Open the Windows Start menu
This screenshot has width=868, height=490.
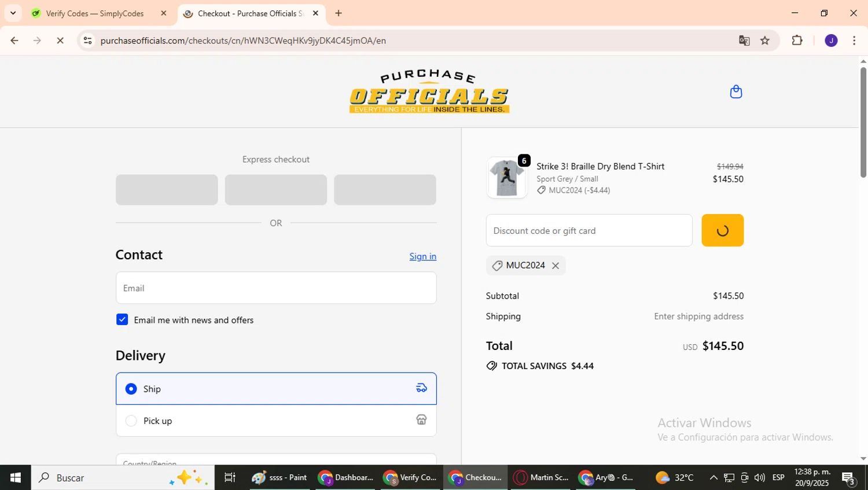pyautogui.click(x=16, y=477)
